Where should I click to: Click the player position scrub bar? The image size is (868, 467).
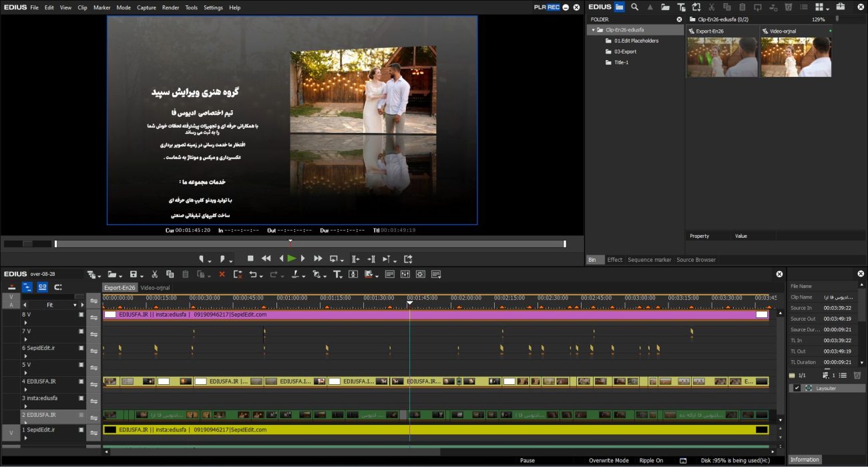coord(310,244)
